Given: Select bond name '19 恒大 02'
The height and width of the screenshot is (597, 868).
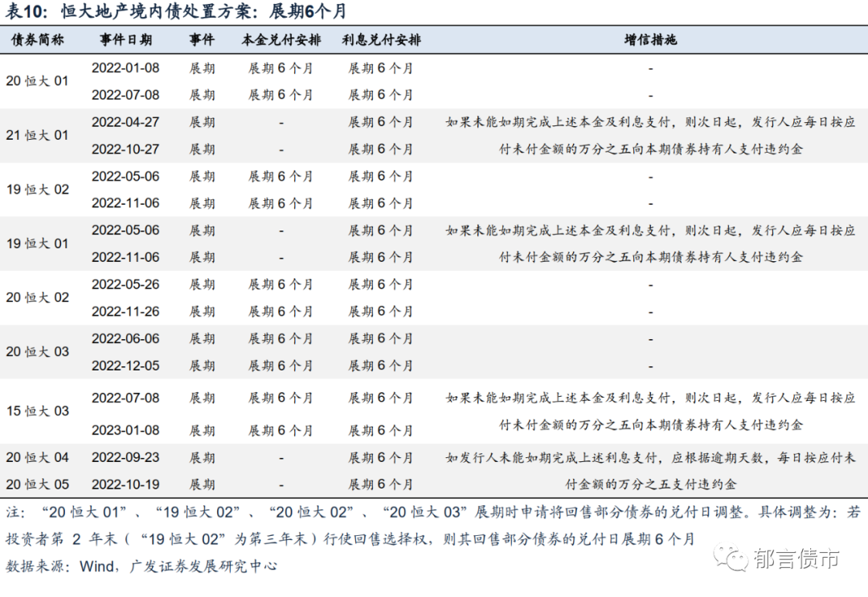Looking at the screenshot, I should click(37, 190).
